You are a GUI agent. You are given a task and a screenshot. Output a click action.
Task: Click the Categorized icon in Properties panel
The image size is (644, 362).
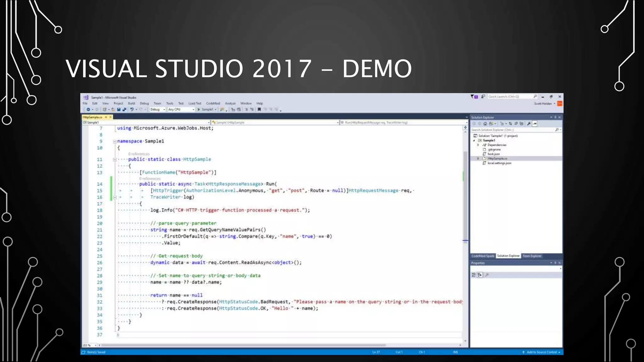474,275
